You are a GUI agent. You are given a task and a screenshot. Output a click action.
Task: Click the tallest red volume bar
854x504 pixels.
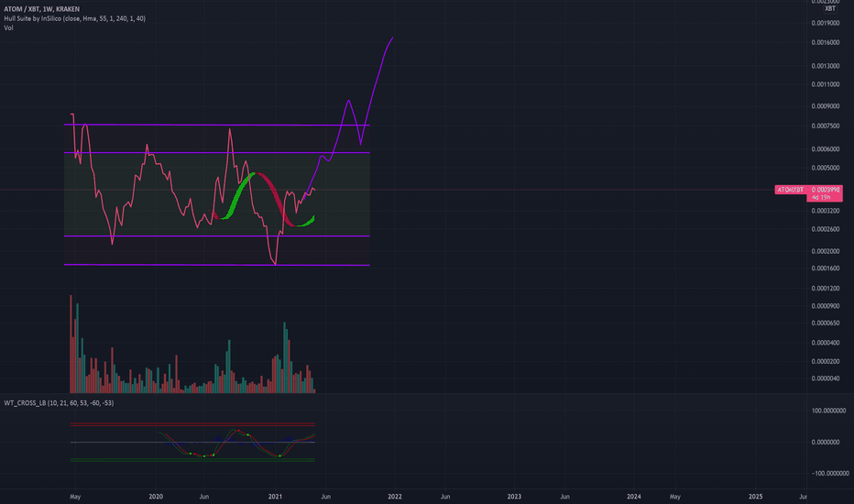pos(71,344)
